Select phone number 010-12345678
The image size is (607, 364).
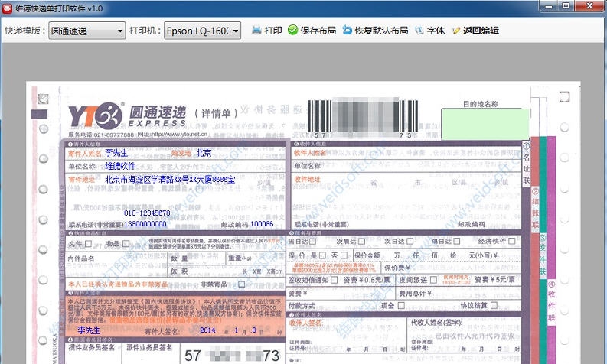(147, 213)
